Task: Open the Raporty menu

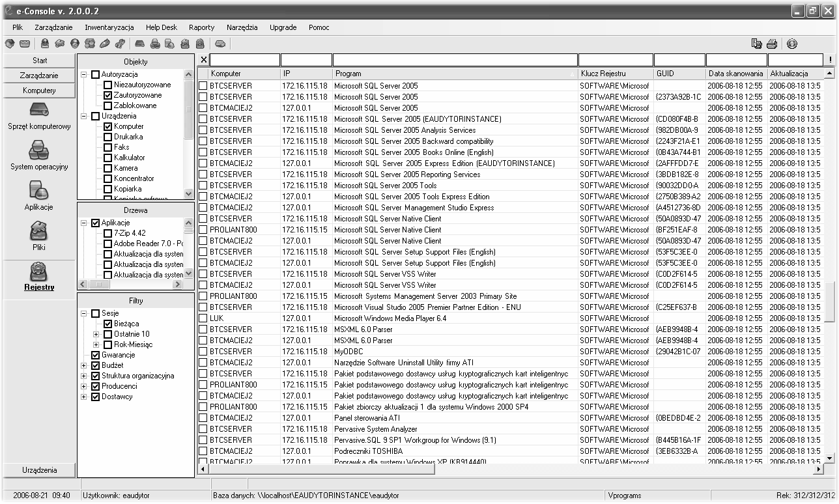Action: point(201,27)
